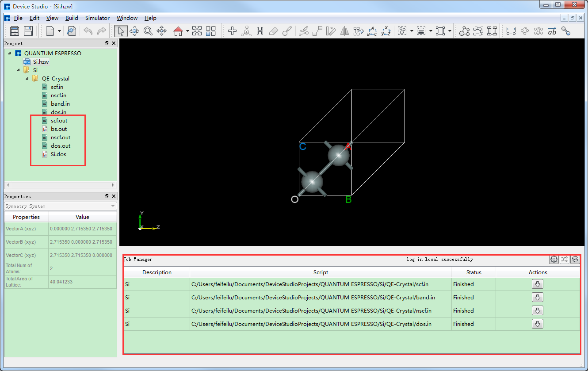Activate the rotate view tool
588x371 pixels.
(x=134, y=31)
